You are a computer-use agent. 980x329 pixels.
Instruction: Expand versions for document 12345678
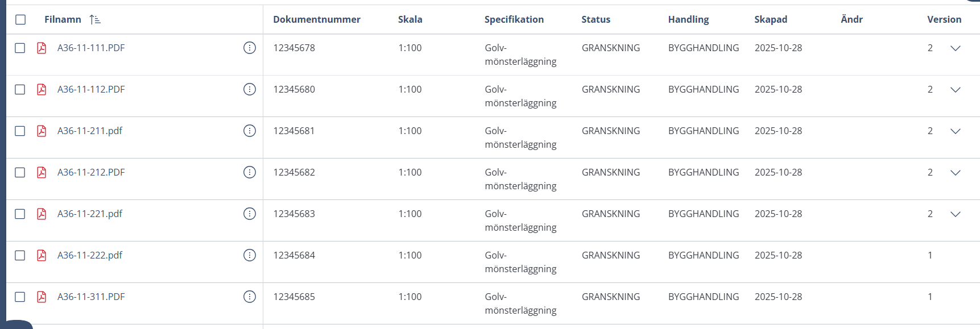coord(955,48)
